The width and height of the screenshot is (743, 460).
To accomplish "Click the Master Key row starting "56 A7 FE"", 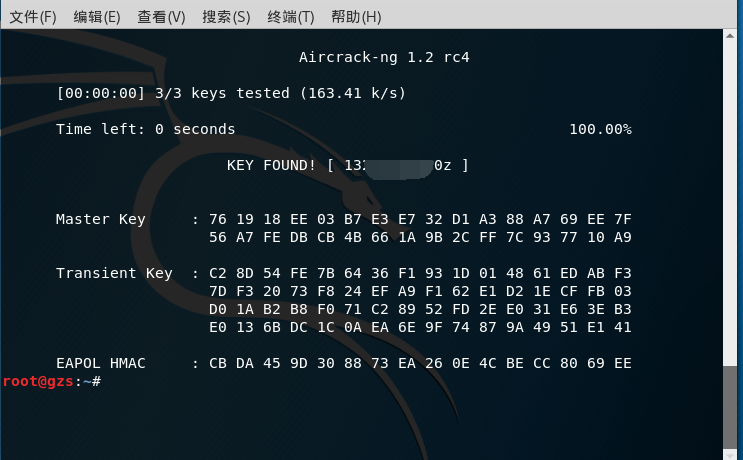I will 420,237.
